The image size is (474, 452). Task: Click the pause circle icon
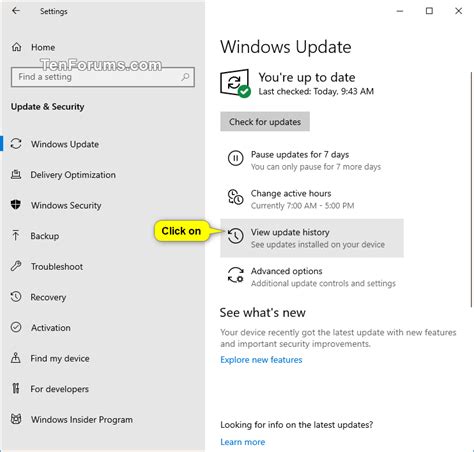pos(235,158)
